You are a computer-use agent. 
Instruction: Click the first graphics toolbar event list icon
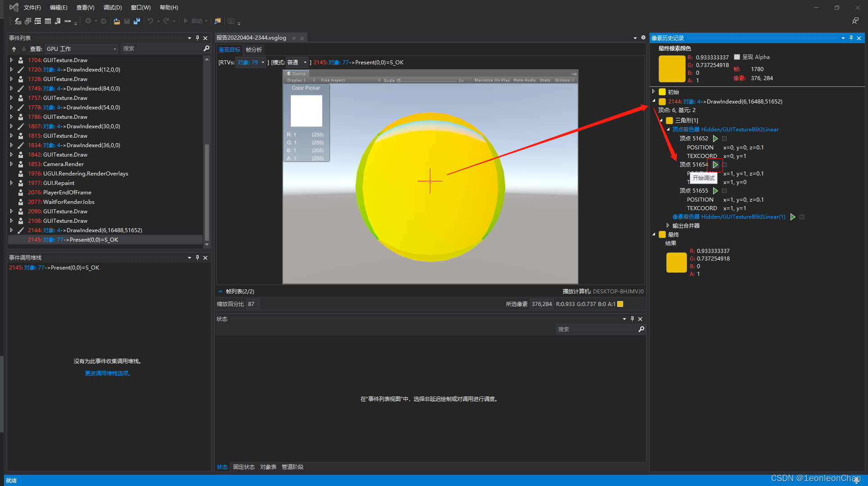(x=18, y=21)
